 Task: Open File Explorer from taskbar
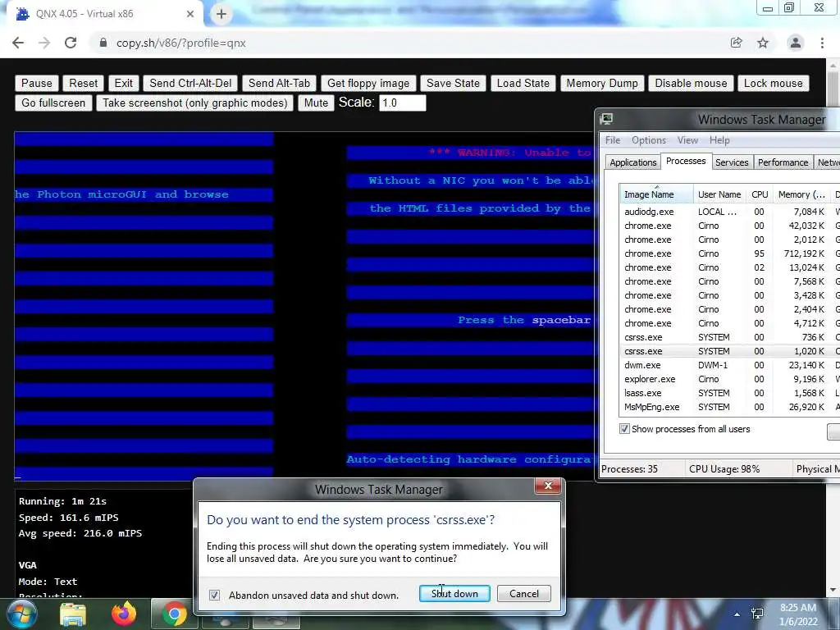[73, 614]
